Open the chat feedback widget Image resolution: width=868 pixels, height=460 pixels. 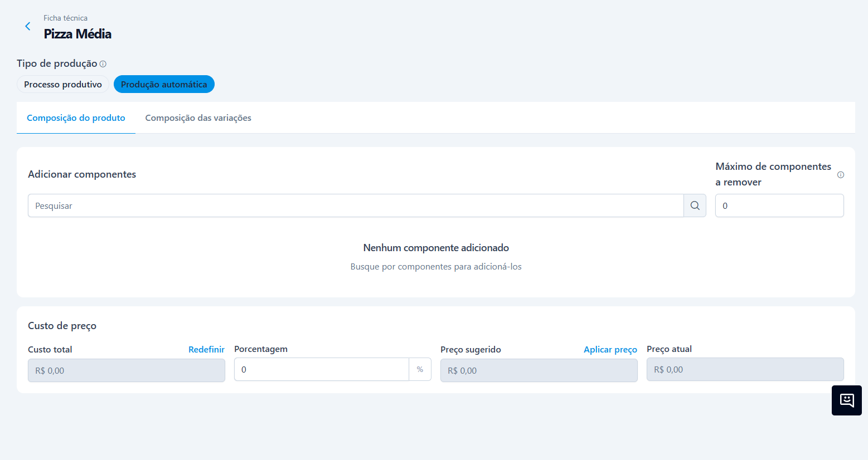846,400
